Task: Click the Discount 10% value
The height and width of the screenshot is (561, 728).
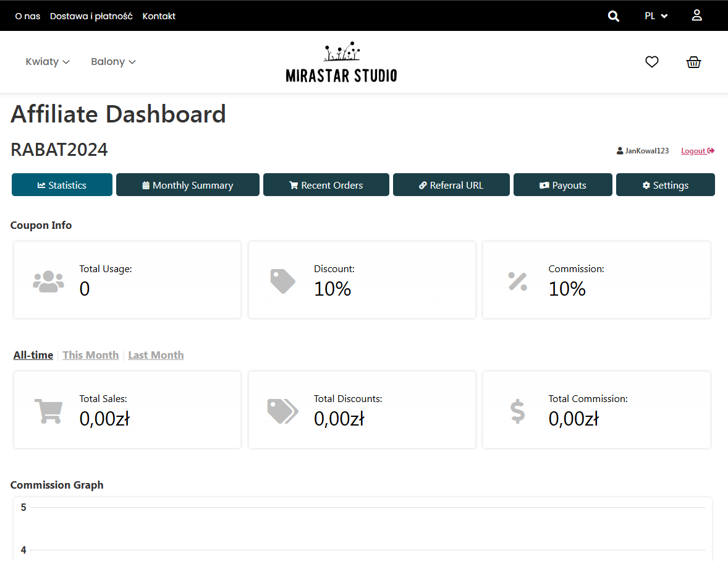Action: [x=332, y=289]
